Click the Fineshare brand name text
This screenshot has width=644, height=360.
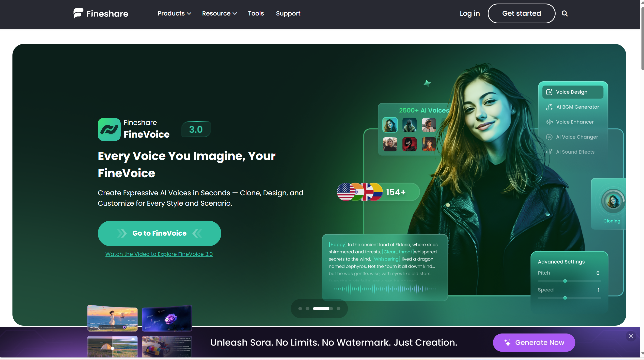pyautogui.click(x=107, y=13)
